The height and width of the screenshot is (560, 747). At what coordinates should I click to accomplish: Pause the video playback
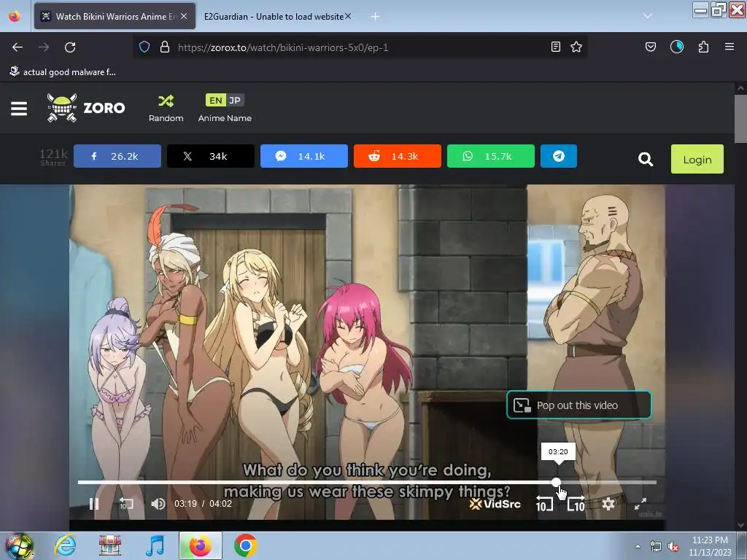94,504
